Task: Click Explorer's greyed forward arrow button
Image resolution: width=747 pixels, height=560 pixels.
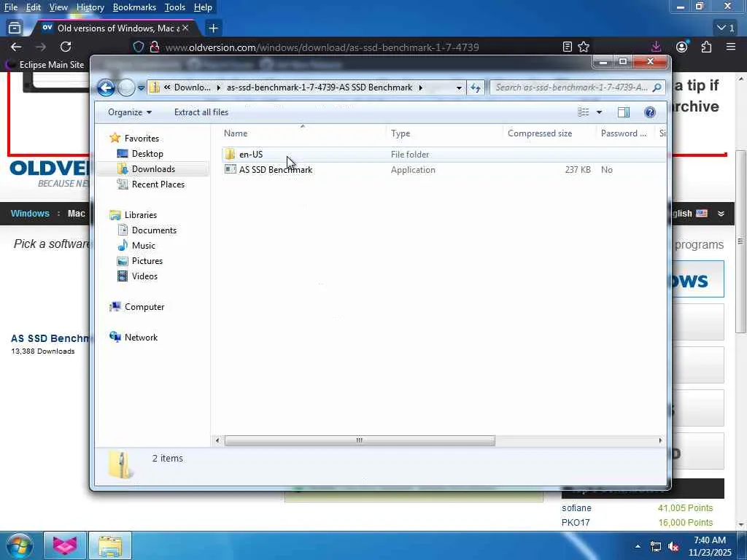Action: pos(126,87)
